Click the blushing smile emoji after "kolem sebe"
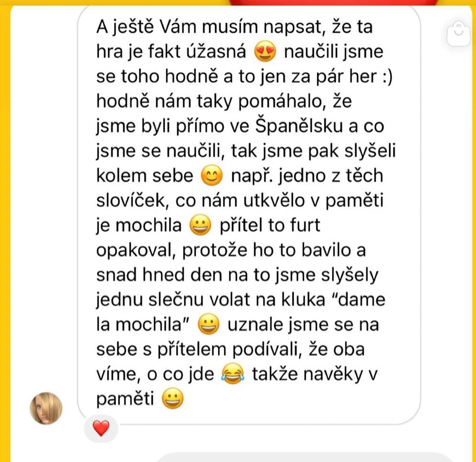Screen dimensions: 476x462 coord(212,176)
